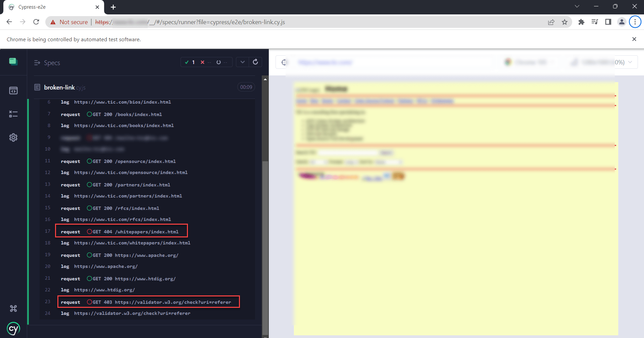Open Cypress settings via the gear icon
Screen dimensions: 644x338
tap(13, 137)
